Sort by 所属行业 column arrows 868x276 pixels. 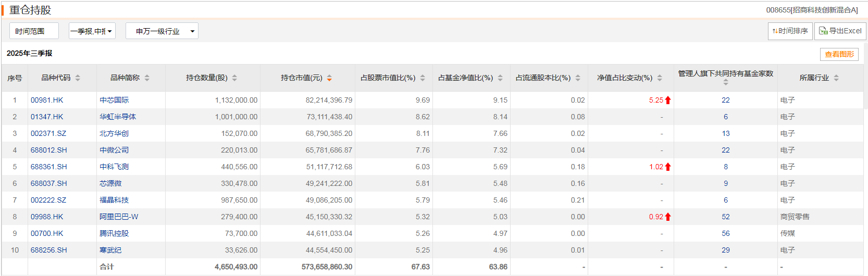(836, 78)
